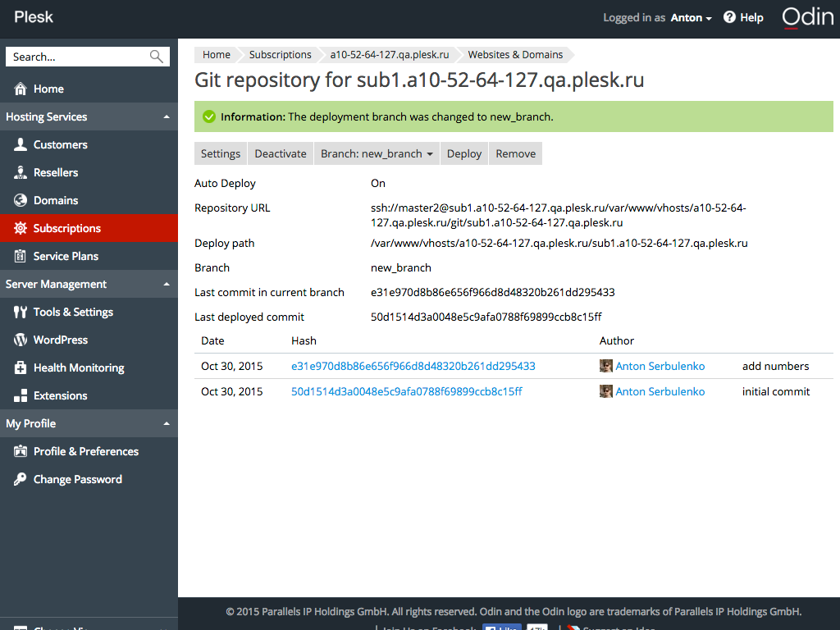Click the Extensions icon in sidebar
The height and width of the screenshot is (630, 840).
point(21,395)
